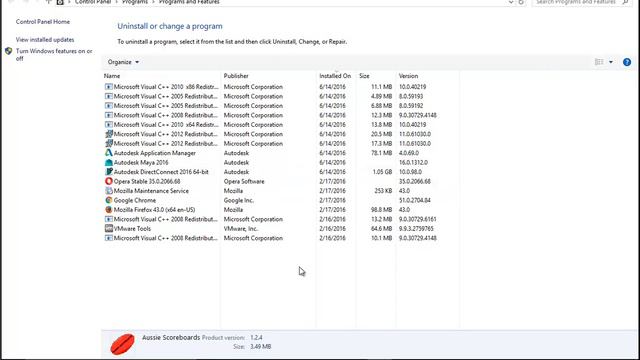Image resolution: width=640 pixels, height=360 pixels.
Task: Open the Organize dropdown menu
Action: pos(123,62)
